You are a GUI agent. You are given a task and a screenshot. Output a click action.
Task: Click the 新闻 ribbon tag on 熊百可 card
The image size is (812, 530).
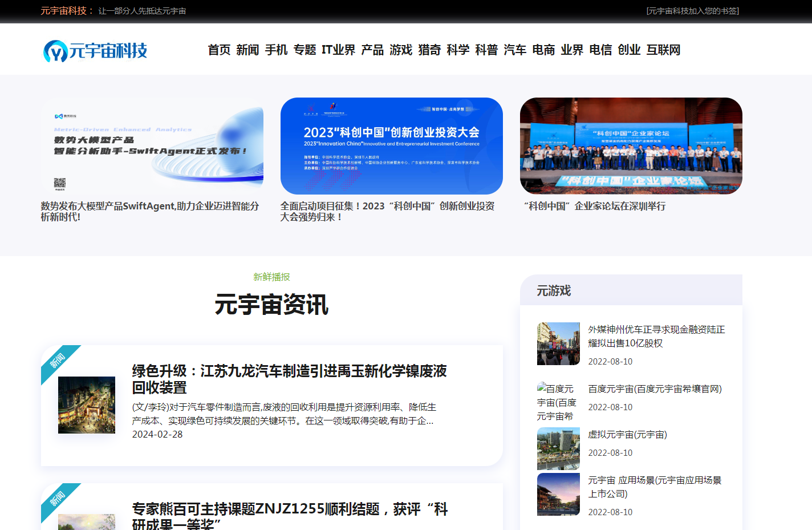click(x=58, y=499)
